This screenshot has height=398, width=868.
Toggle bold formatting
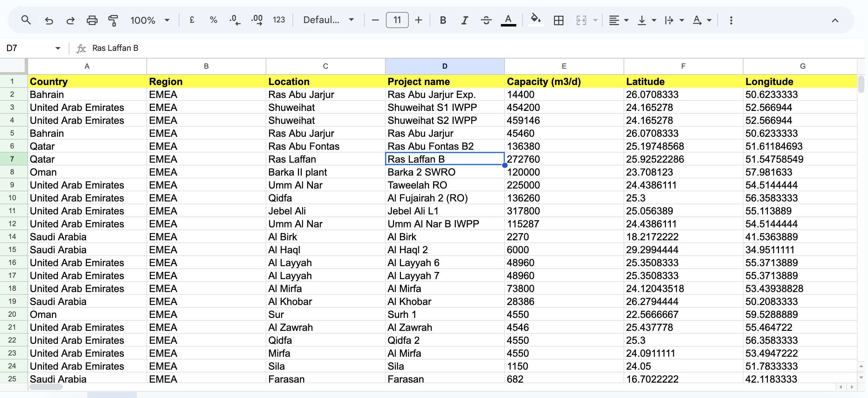(443, 20)
